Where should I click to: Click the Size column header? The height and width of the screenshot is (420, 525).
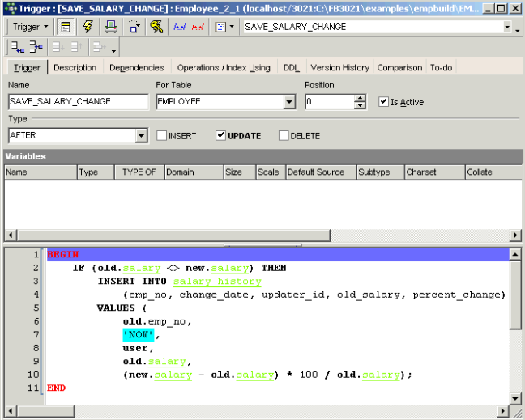pos(240,172)
